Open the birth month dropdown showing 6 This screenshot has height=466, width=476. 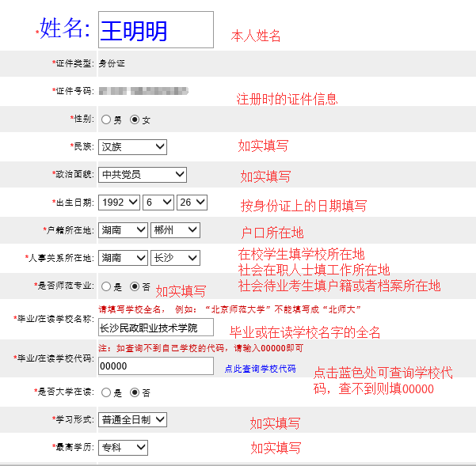click(157, 203)
